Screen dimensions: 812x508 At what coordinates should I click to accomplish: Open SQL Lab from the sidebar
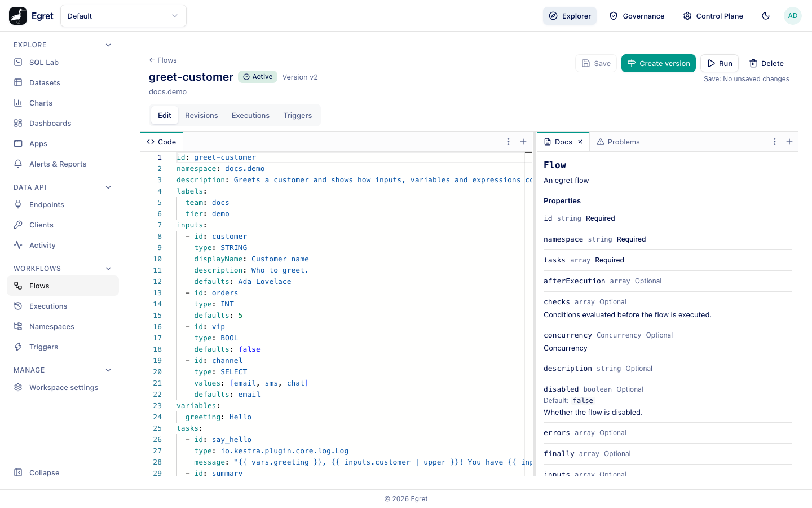[x=63, y=62]
